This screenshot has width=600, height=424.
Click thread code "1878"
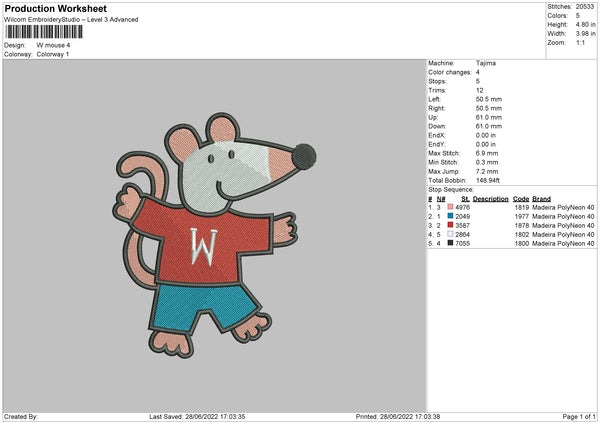coord(522,225)
